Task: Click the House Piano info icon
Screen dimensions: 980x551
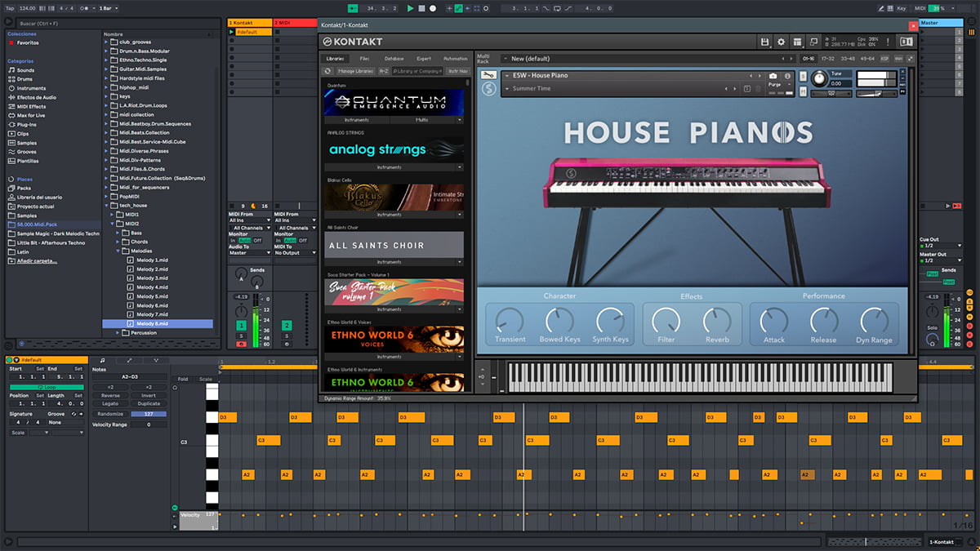Action: (786, 76)
